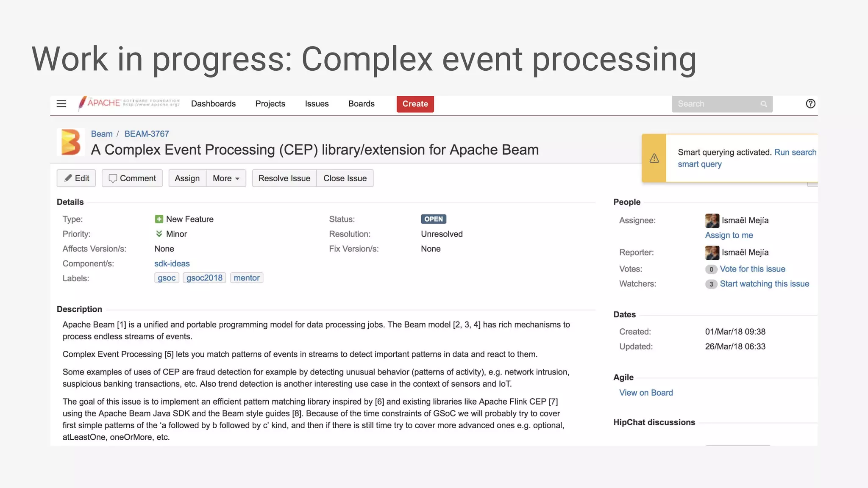
Task: Open the Dashboards menu
Action: click(x=213, y=104)
